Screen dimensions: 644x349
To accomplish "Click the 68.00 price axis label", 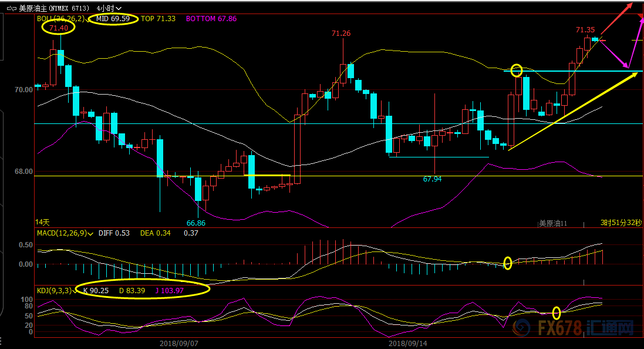I will point(24,172).
